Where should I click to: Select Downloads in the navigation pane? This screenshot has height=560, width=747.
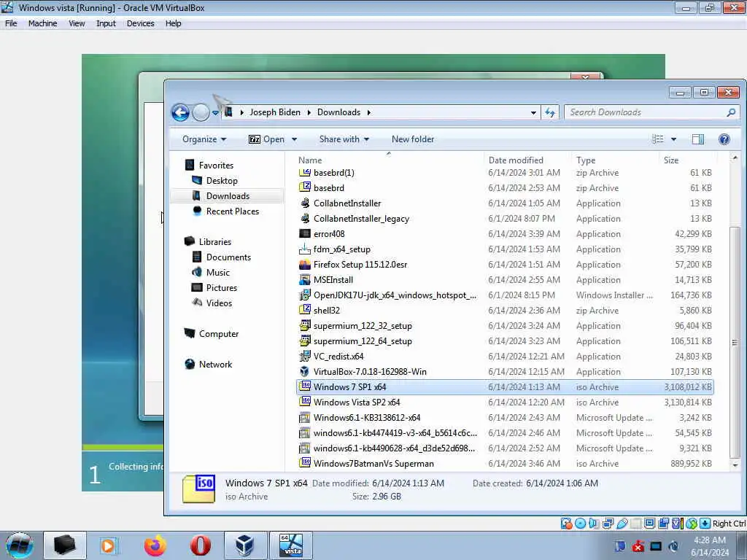[228, 195]
